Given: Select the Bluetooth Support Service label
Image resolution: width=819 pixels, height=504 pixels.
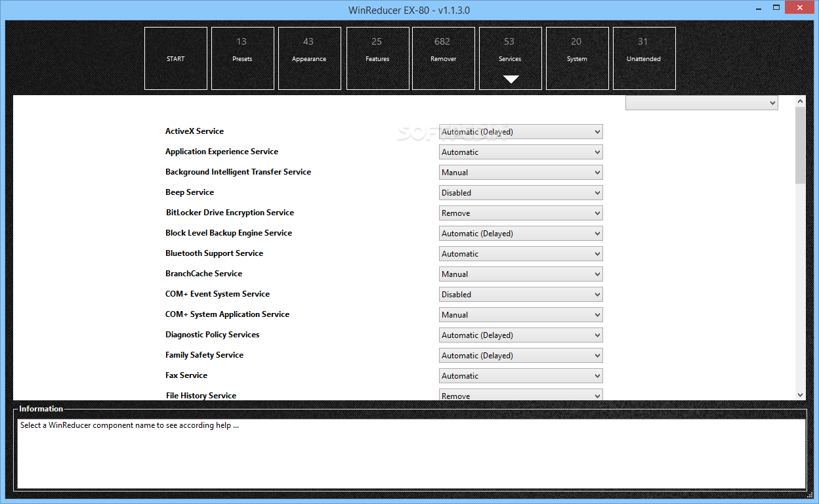Looking at the screenshot, I should (x=214, y=253).
